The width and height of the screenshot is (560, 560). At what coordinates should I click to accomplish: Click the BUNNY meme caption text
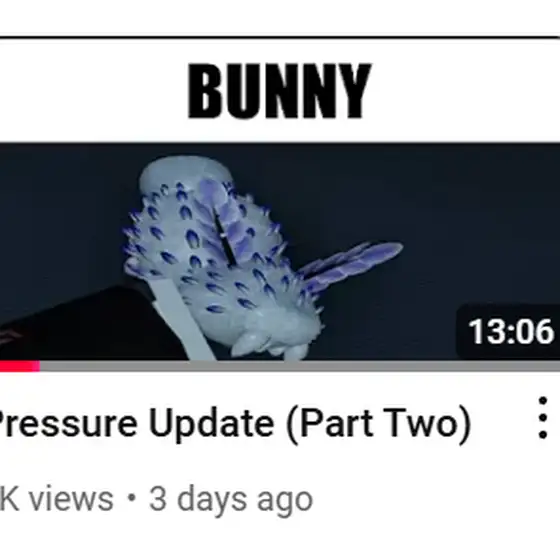(280, 91)
